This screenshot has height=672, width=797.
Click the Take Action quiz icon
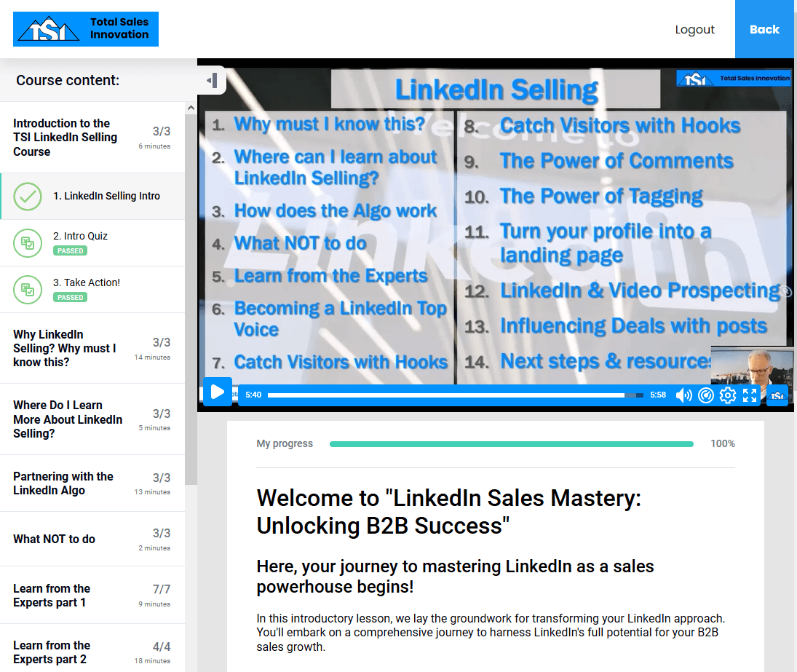coord(28,290)
